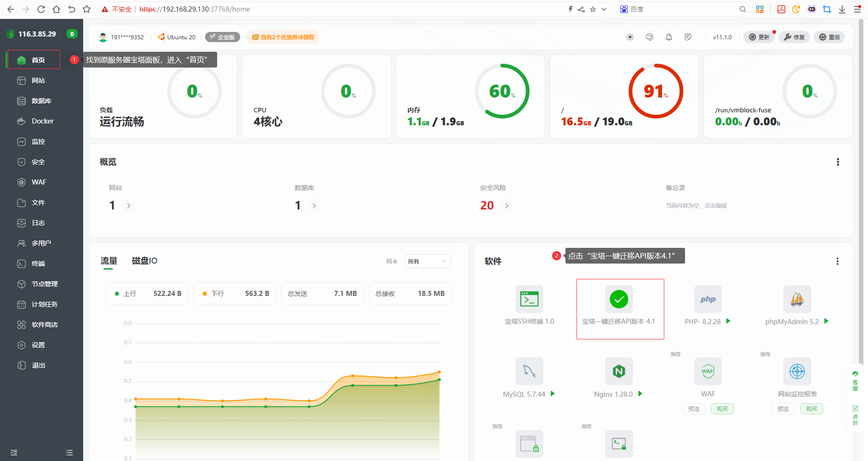Switch to the 磁盘IO tab

tap(145, 261)
